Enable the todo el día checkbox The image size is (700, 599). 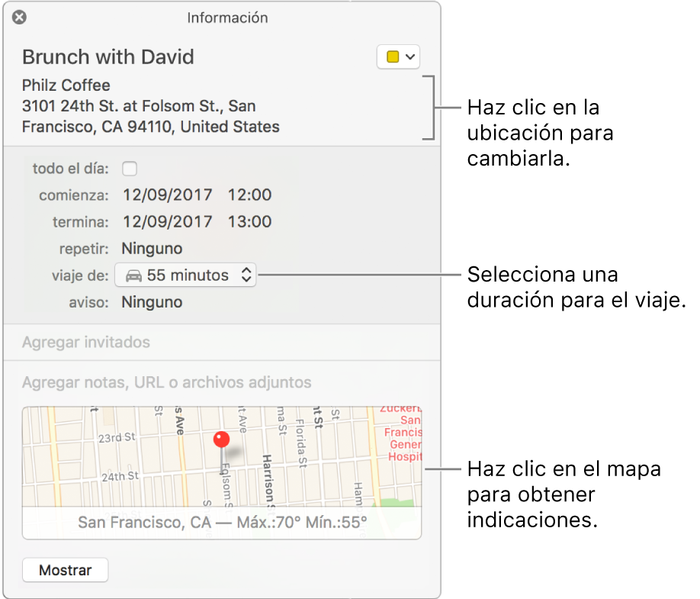[x=130, y=169]
